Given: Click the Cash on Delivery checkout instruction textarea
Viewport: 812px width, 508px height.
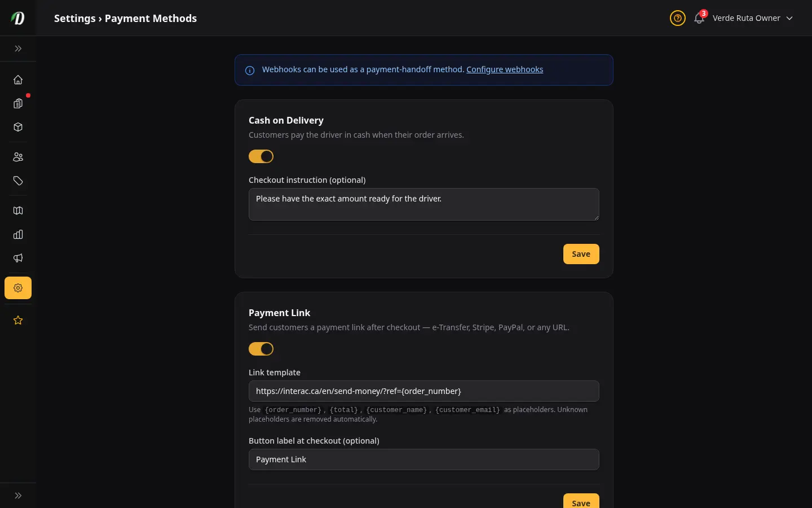Looking at the screenshot, I should point(424,204).
